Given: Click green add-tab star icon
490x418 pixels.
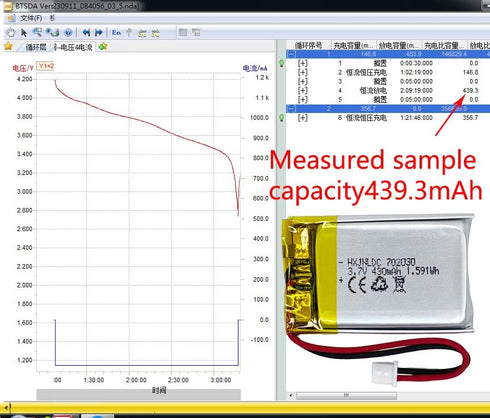Looking at the screenshot, I should (103, 47).
